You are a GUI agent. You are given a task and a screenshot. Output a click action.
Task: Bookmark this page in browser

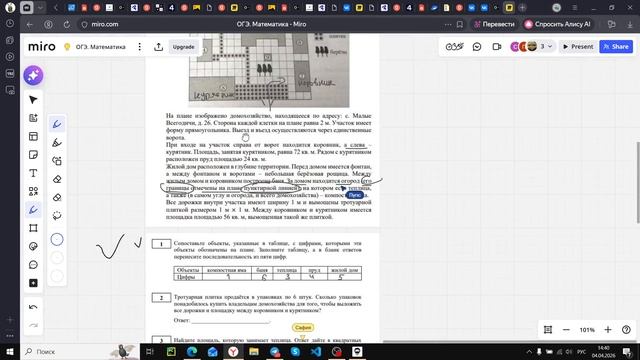click(460, 24)
